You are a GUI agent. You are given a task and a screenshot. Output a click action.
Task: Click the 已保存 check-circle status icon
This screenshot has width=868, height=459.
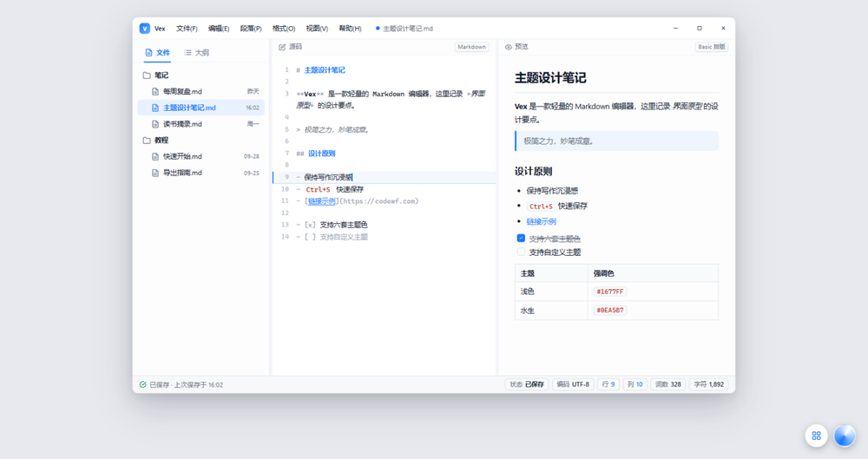pyautogui.click(x=143, y=384)
